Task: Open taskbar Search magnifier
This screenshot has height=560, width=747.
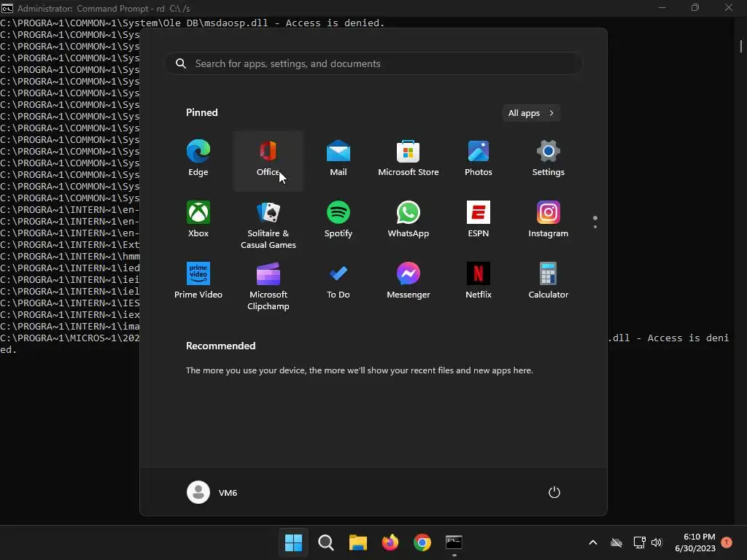Action: (326, 542)
